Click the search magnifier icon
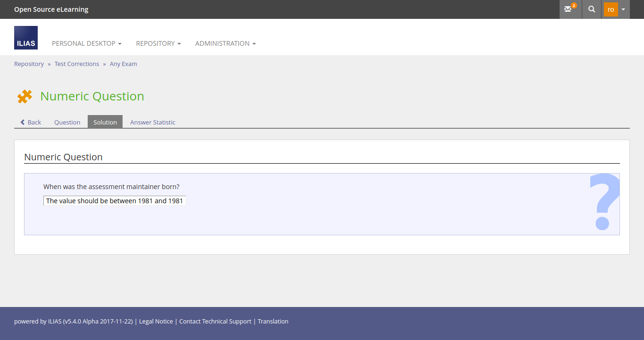This screenshot has height=340, width=644. pos(592,9)
